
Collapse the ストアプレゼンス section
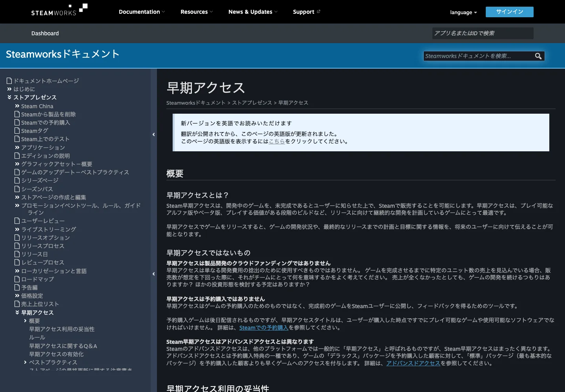9,97
